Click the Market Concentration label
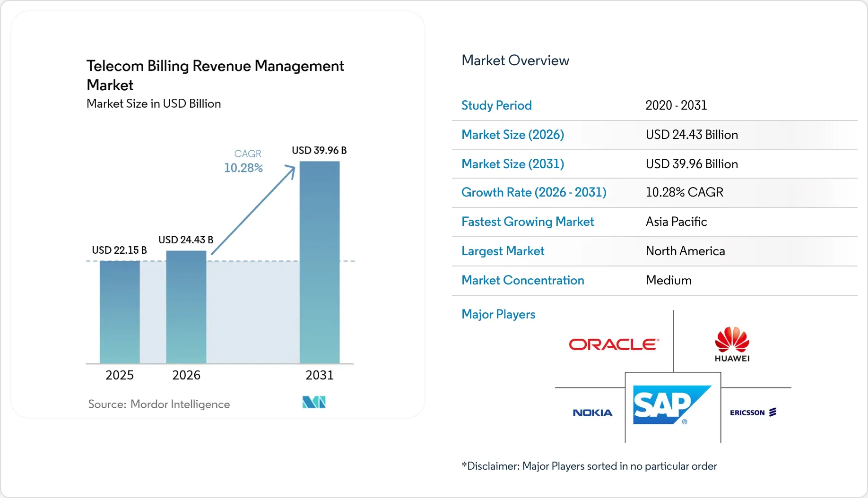Viewport: 868px width, 498px height. [523, 280]
